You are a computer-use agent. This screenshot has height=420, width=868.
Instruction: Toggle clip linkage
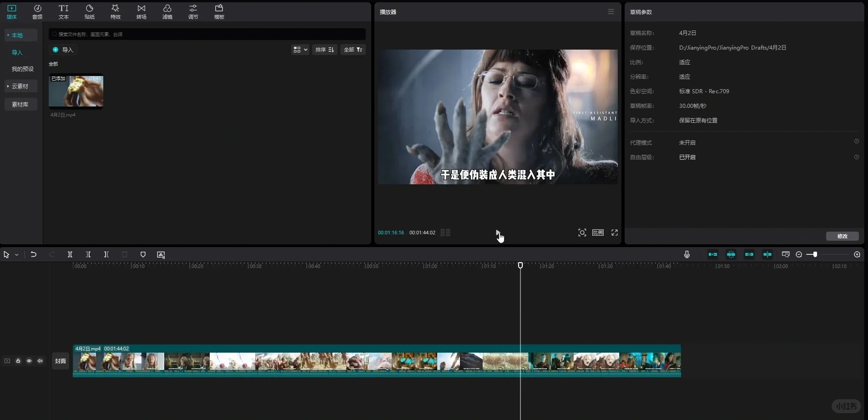[749, 254]
